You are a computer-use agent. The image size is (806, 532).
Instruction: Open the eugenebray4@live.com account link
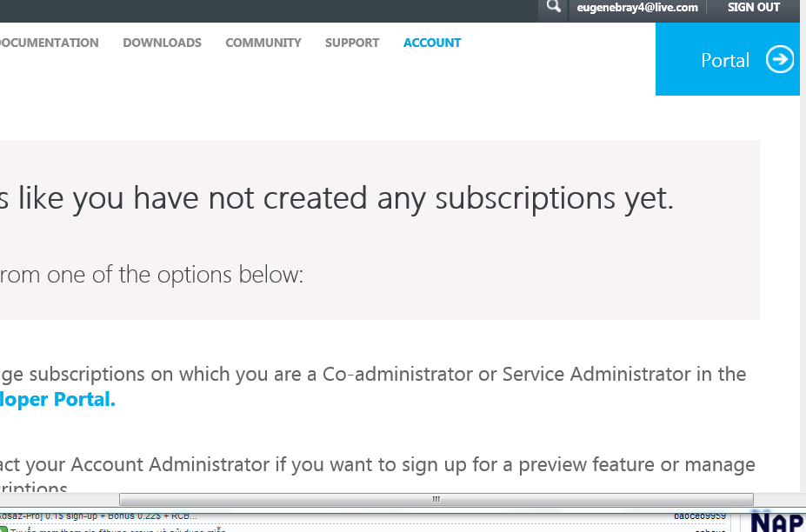637,8
